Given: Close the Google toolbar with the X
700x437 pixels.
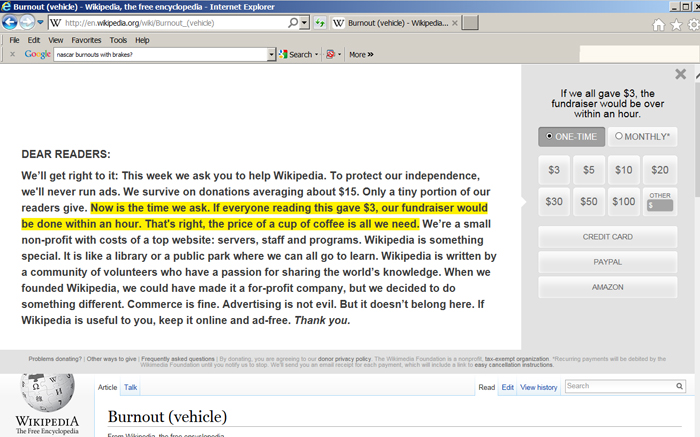Looking at the screenshot, I should (12, 54).
